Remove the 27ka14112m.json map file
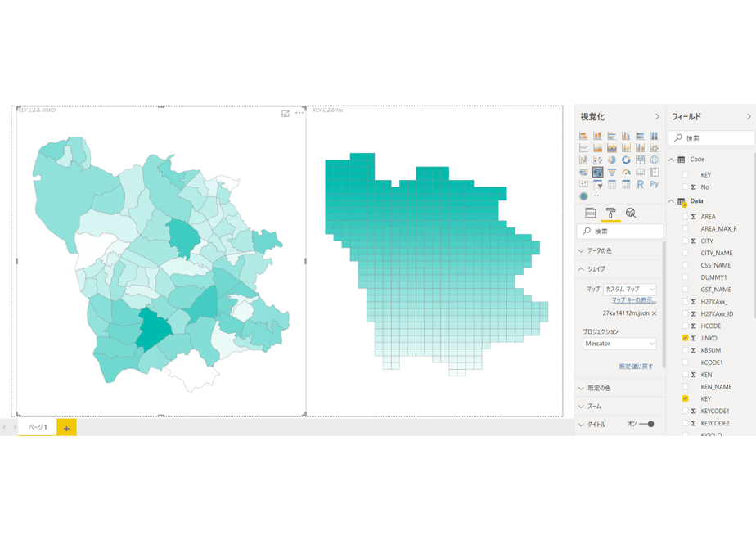756x540 pixels. 655,313
